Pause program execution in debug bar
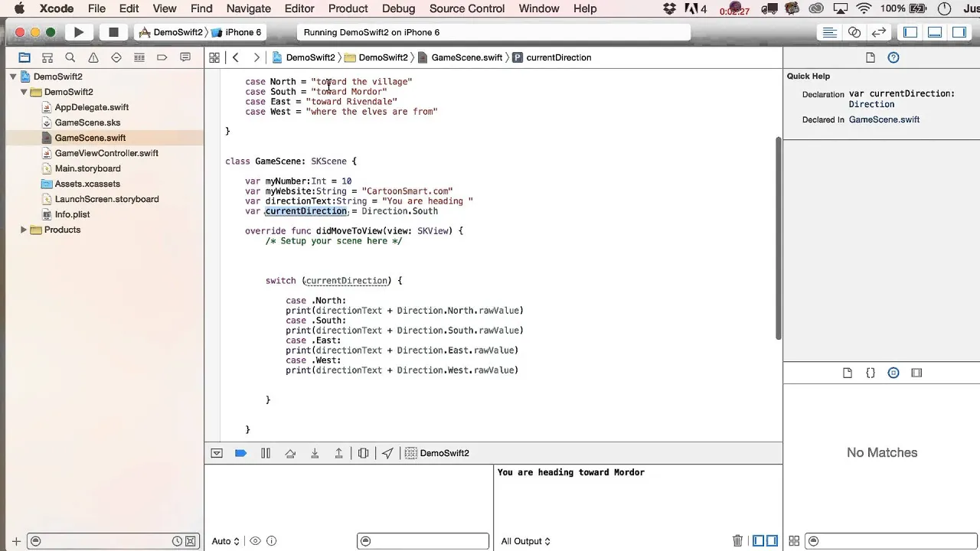Screen dimensions: 980x551 point(266,453)
